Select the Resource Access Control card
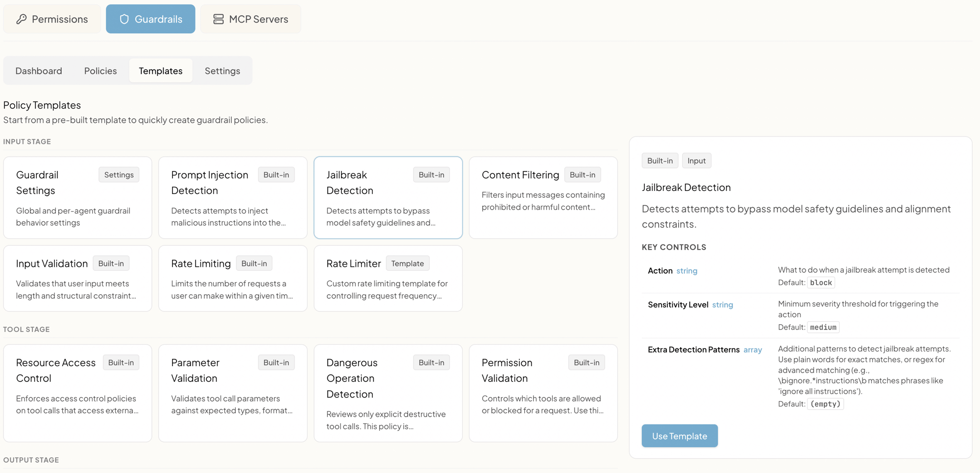This screenshot has width=980, height=473. pyautogui.click(x=77, y=393)
